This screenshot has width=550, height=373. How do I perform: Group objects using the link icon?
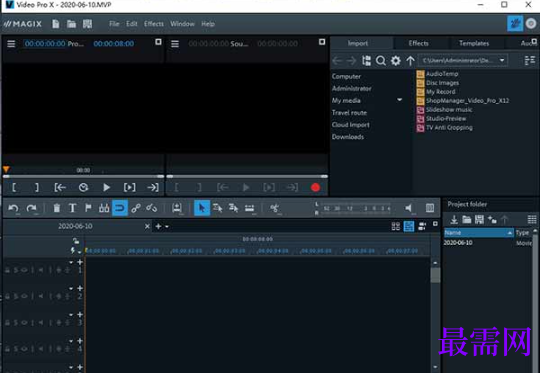click(136, 208)
